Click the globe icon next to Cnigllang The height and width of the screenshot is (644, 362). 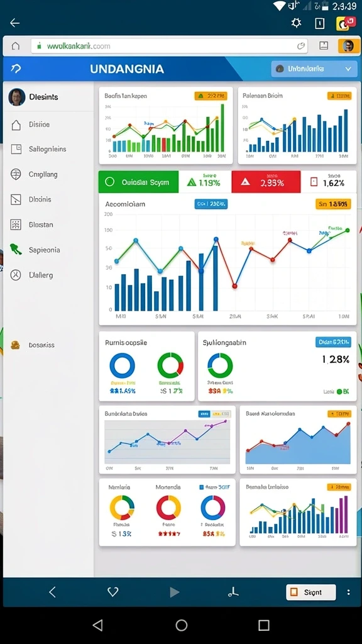pos(16,174)
